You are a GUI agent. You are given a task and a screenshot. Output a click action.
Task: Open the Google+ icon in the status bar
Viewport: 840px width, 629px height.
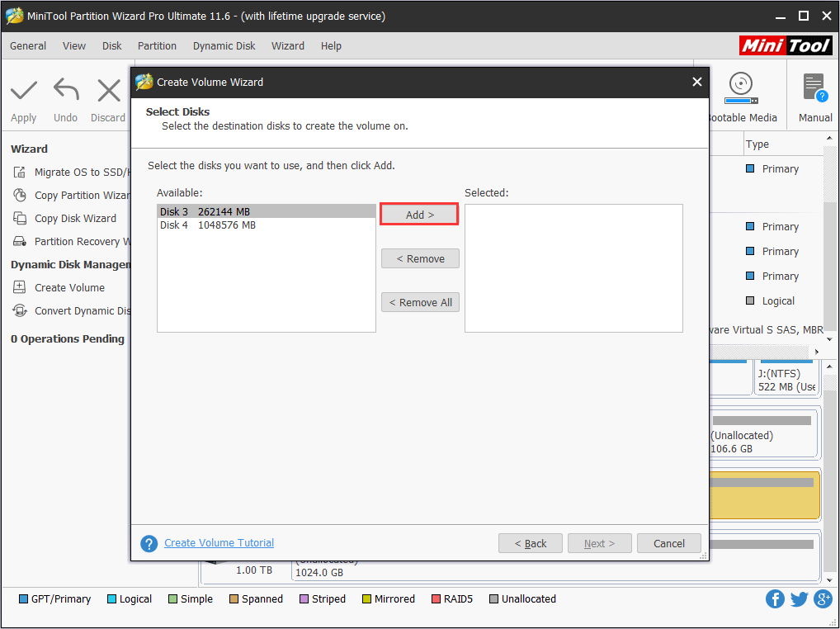pyautogui.click(x=823, y=598)
